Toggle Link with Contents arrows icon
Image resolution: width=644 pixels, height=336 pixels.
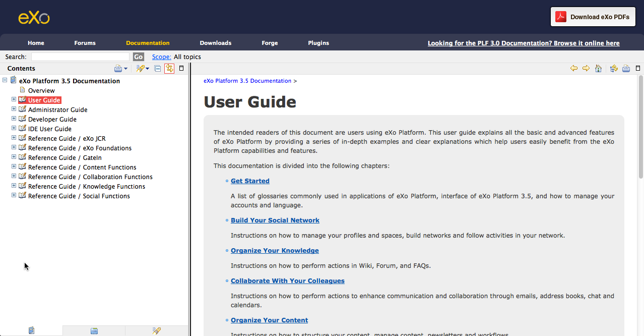[x=169, y=69]
